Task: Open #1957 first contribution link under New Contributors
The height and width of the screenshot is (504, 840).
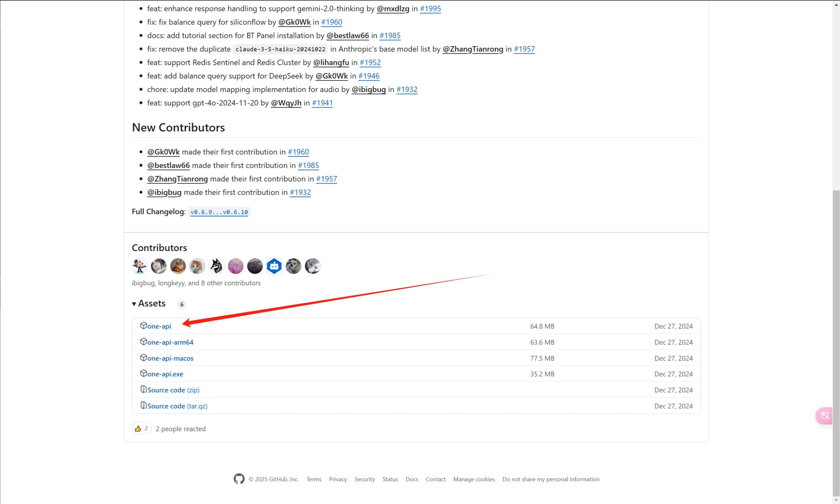Action: tap(326, 179)
